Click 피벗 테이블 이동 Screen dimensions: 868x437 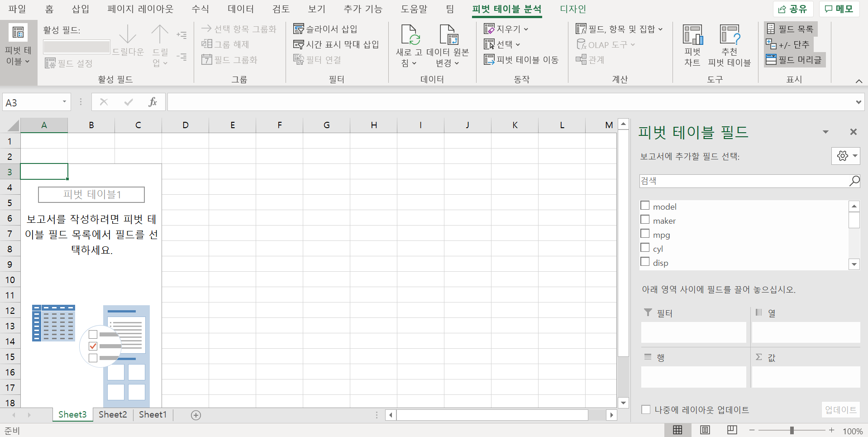521,60
